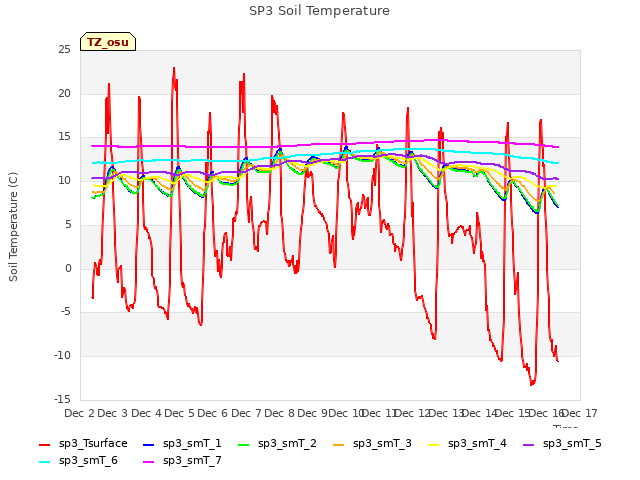Image resolution: width=640 pixels, height=480 pixels.
Task: Click the Dec 5 x-axis label
Action: [x=180, y=413]
